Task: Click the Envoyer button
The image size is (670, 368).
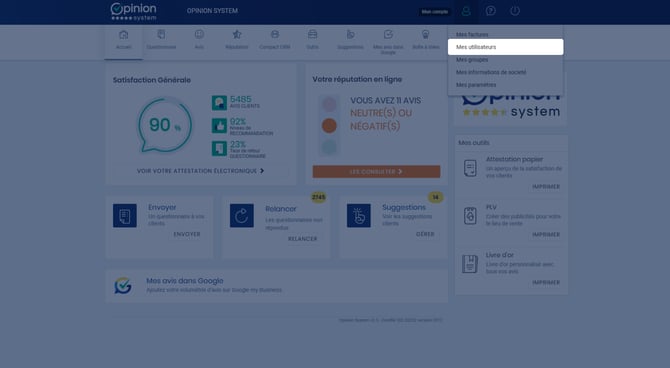Action: click(187, 234)
